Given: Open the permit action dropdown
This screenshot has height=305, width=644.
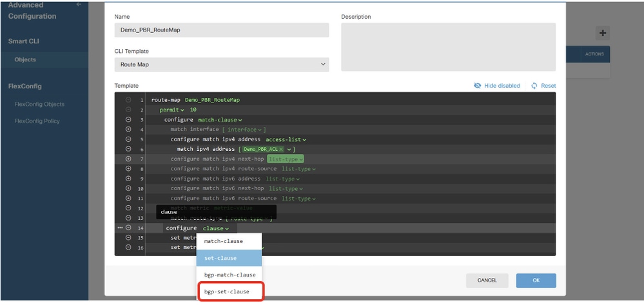Looking at the screenshot, I should tap(172, 110).
